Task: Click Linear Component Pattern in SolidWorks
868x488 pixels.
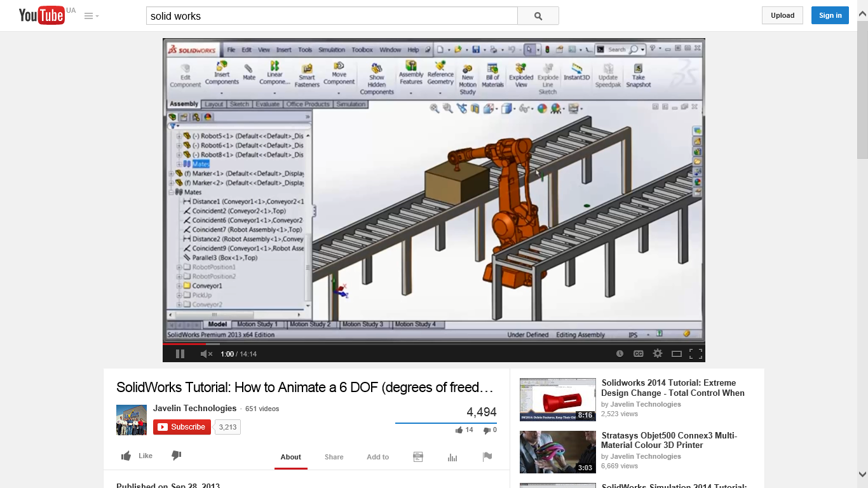Action: pos(275,74)
